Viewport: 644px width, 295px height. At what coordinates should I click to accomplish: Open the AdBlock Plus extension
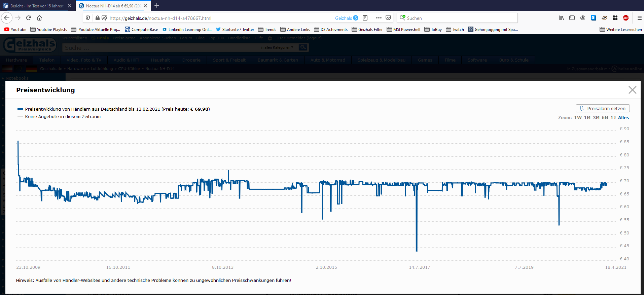coord(626,18)
